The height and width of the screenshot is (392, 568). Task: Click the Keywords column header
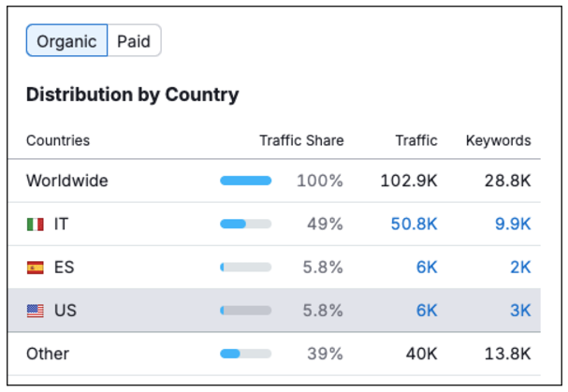coord(498,140)
